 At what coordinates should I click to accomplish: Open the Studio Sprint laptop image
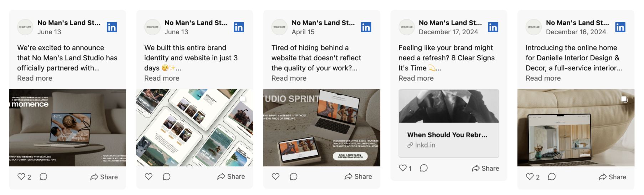click(322, 128)
